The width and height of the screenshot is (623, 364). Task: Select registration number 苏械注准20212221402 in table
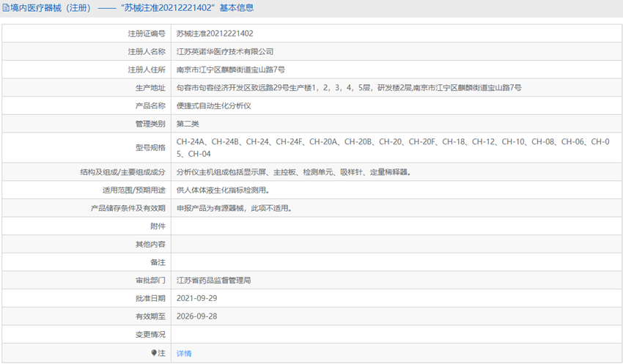click(x=215, y=33)
